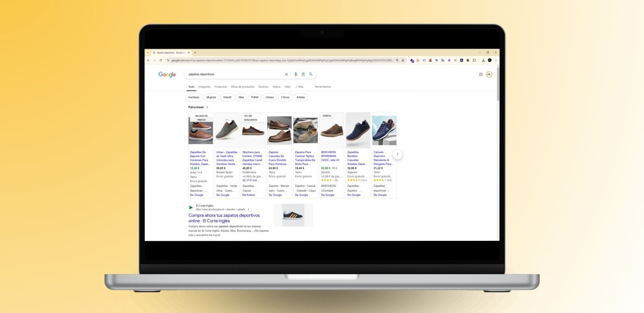Open Skechers para hombre 210946 product

point(253,158)
